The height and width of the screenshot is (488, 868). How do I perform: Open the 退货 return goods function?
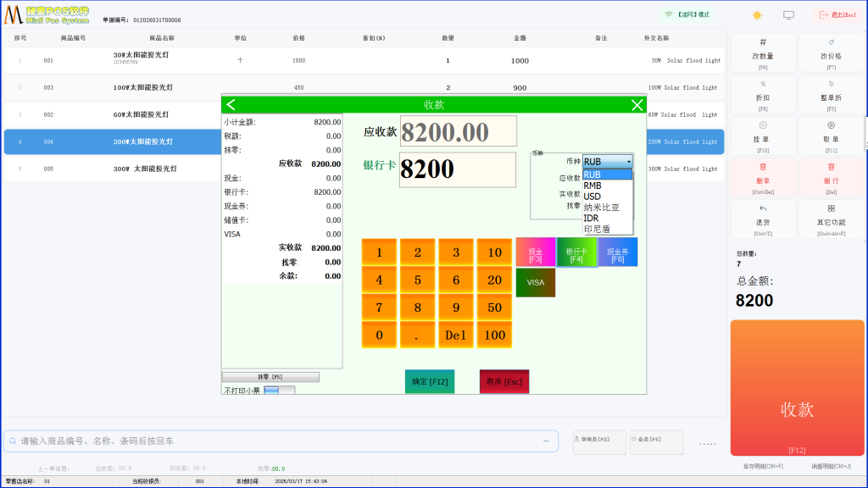click(x=762, y=219)
